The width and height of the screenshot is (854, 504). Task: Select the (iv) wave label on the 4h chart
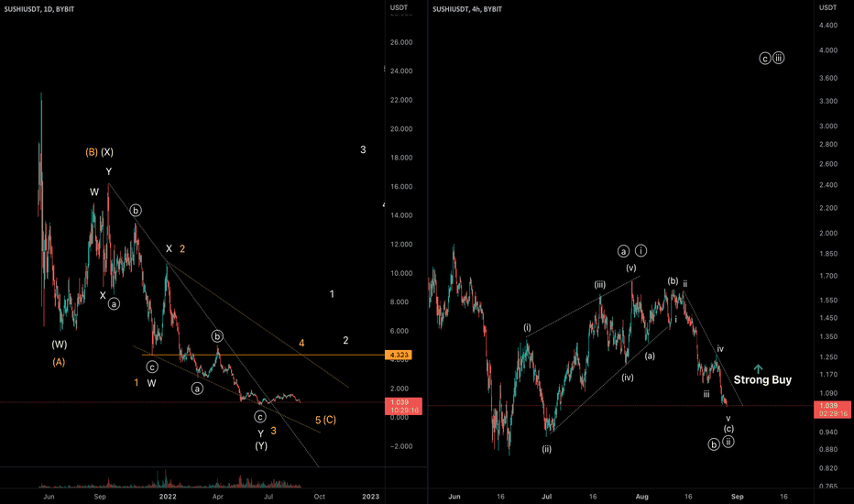click(628, 377)
